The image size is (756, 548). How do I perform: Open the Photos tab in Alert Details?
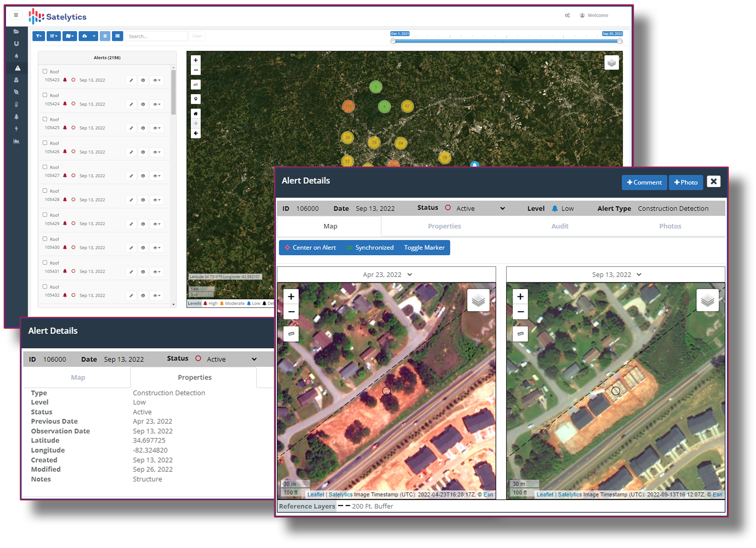[x=670, y=226]
